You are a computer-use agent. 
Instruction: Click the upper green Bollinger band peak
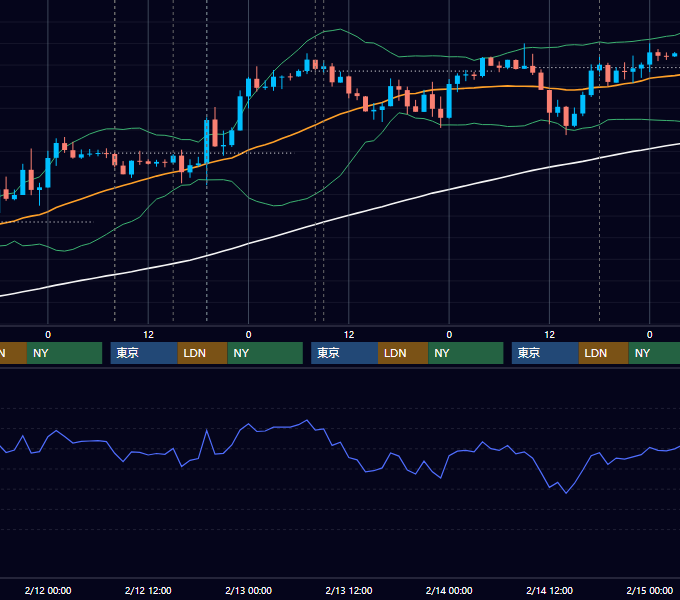coord(340,29)
